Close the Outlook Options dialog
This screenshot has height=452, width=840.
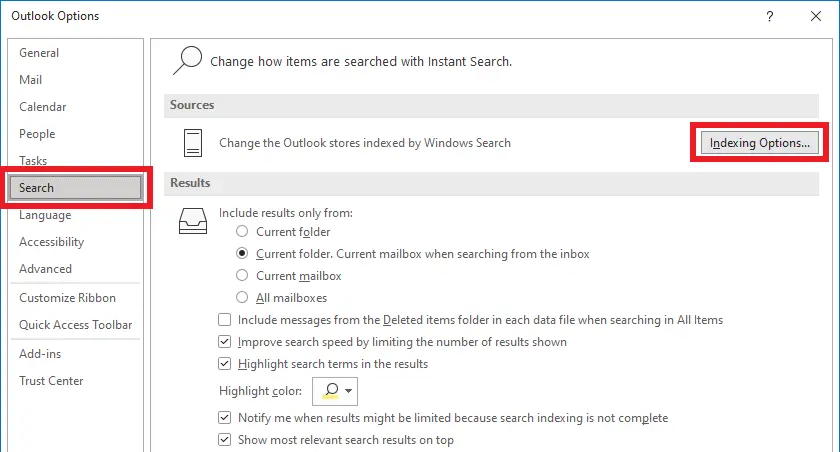814,16
